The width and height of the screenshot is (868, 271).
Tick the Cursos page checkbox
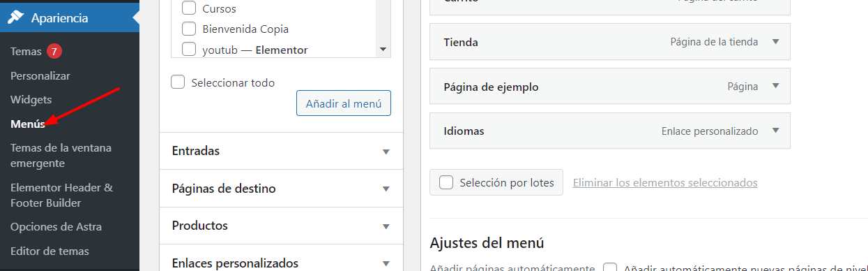tap(188, 9)
